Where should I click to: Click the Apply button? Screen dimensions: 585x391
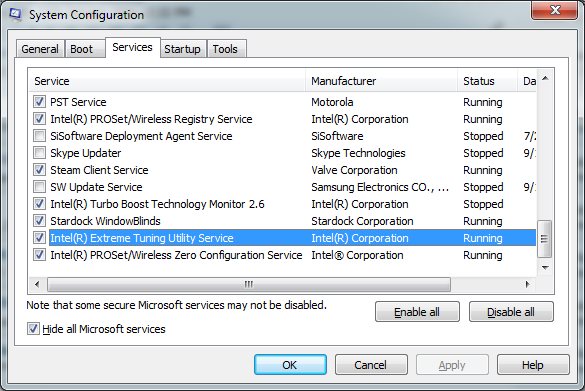(452, 365)
